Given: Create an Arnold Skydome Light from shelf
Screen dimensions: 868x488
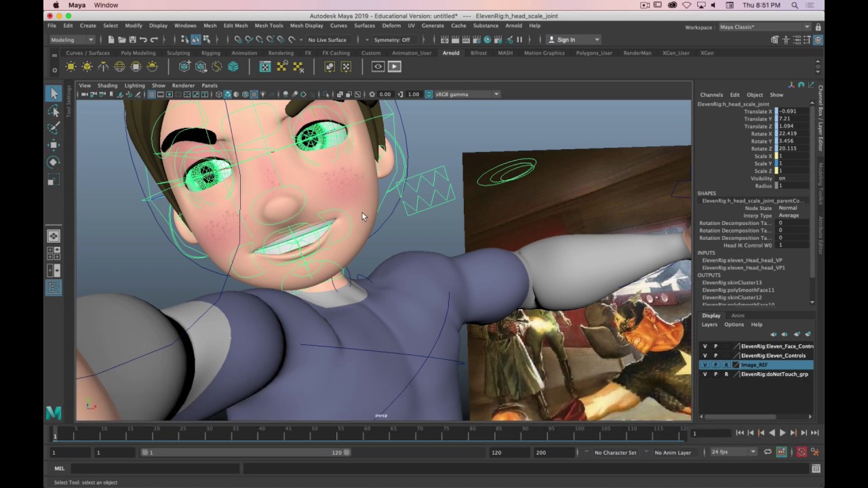Looking at the screenshot, I should pos(119,66).
